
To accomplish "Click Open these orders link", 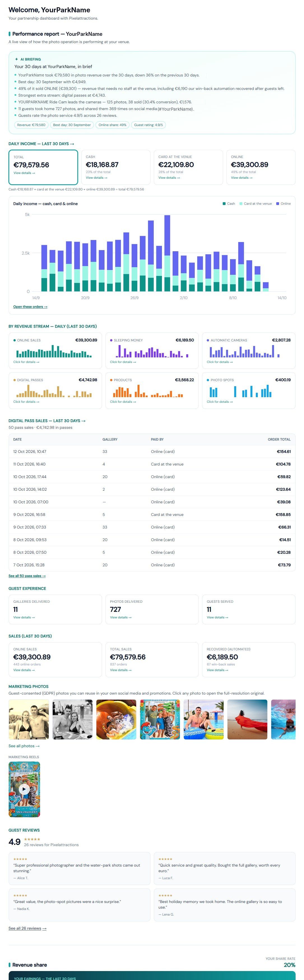I will point(30,307).
